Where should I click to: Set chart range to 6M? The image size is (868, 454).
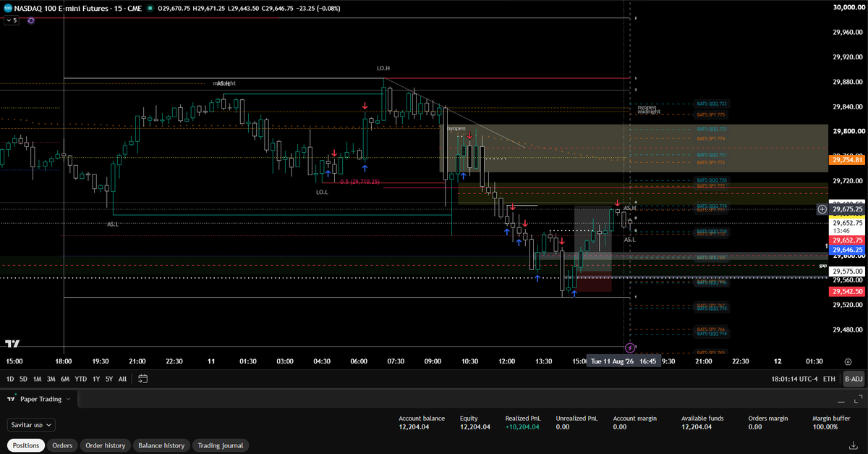pyautogui.click(x=65, y=379)
